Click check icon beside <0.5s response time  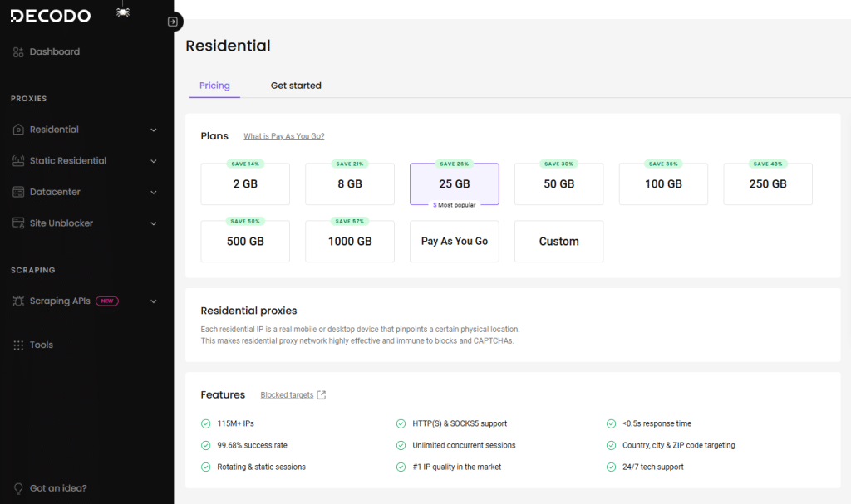[x=611, y=423]
